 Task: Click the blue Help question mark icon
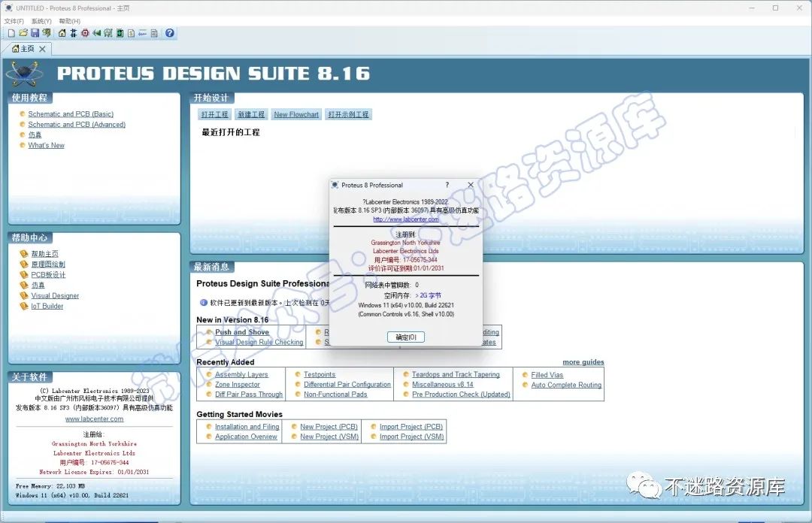(x=170, y=33)
